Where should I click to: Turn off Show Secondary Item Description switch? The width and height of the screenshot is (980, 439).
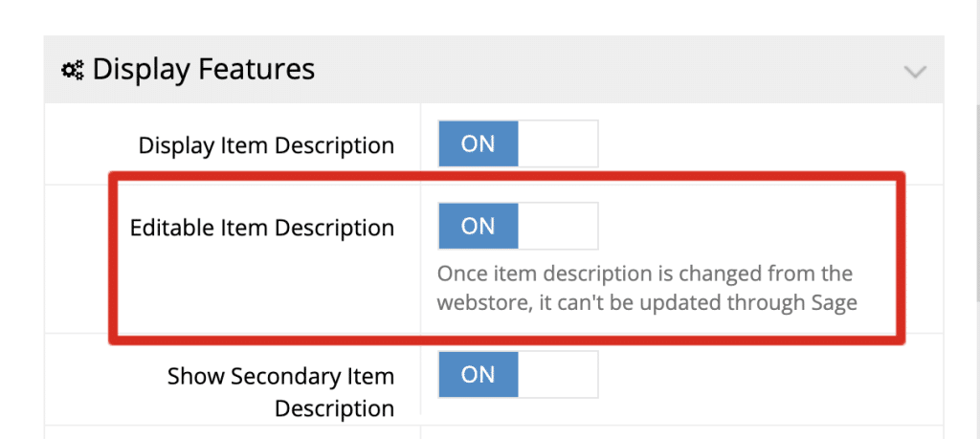coord(518,374)
